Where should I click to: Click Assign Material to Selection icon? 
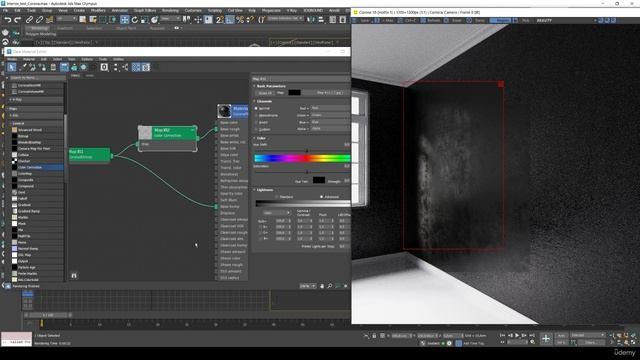[43, 67]
